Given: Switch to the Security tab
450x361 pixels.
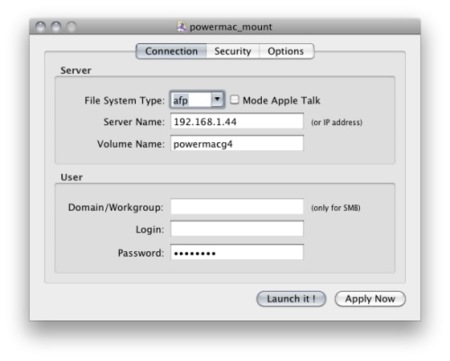Looking at the screenshot, I should 233,51.
